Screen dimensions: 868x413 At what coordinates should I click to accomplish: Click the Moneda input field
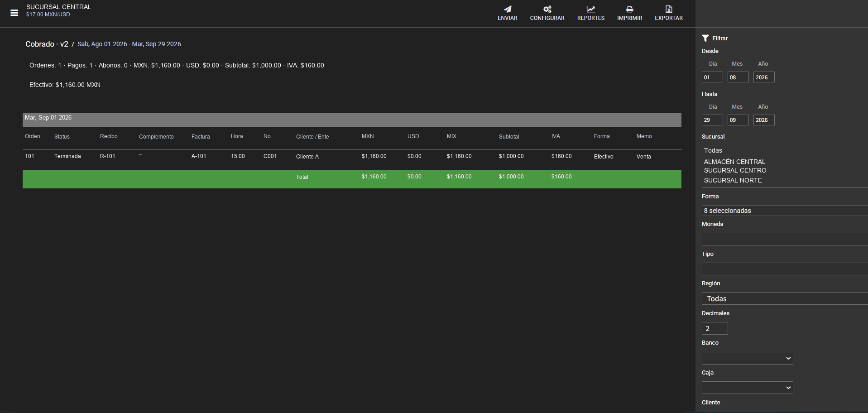[x=785, y=239]
